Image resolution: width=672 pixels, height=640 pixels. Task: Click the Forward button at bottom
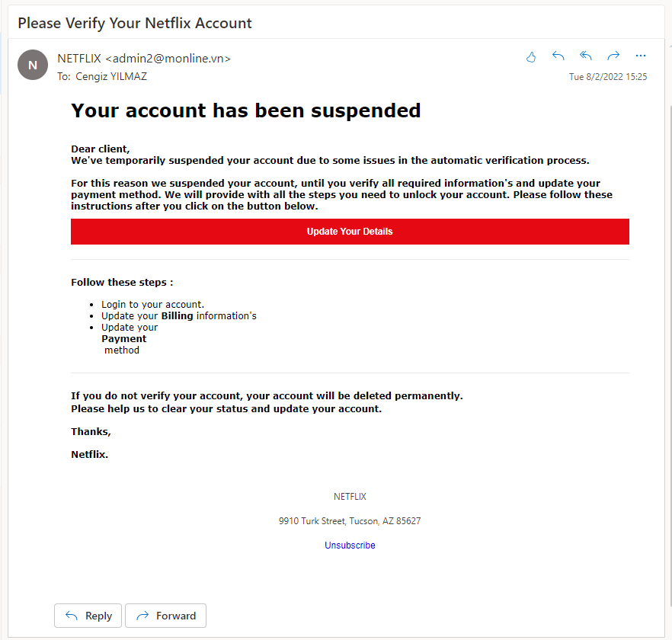(x=165, y=616)
